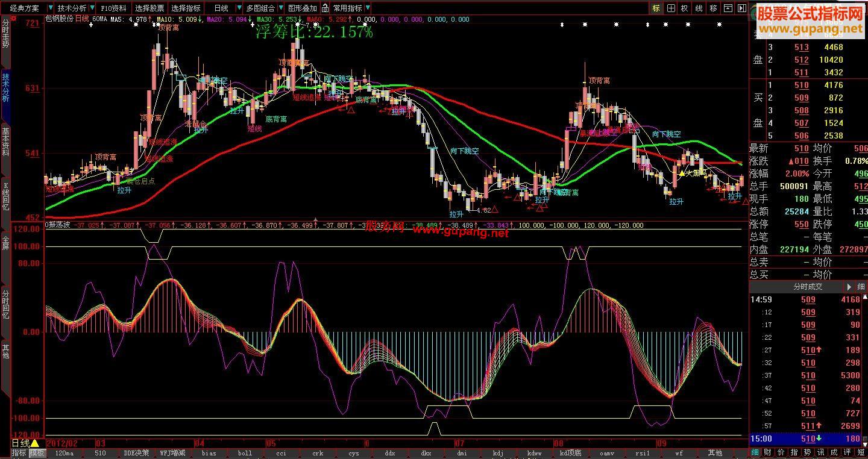The height and width of the screenshot is (459, 868).
Task: Choose the DDE决策 indicator tab
Action: [x=136, y=453]
